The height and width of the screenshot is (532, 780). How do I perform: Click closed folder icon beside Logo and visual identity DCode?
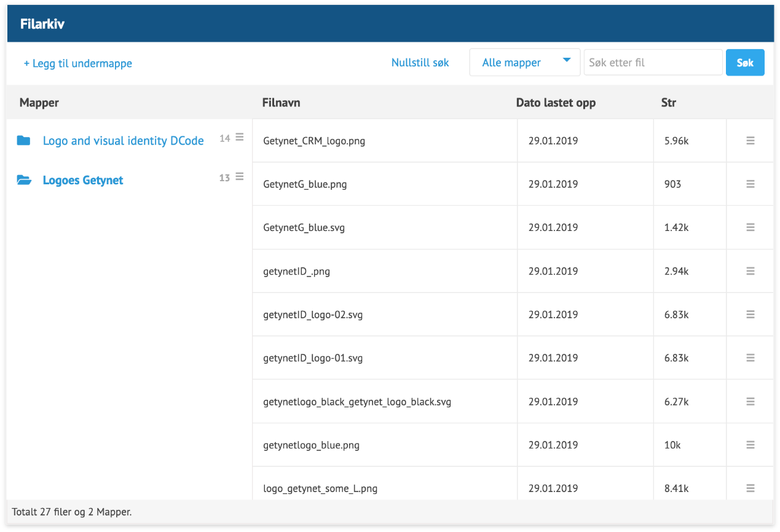click(23, 141)
